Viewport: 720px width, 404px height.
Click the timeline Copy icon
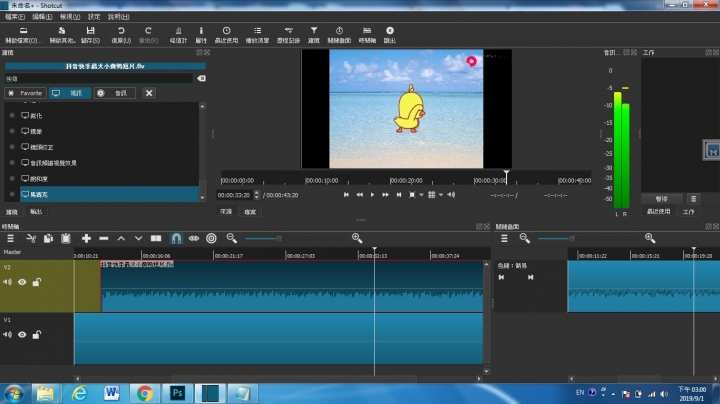(x=48, y=238)
